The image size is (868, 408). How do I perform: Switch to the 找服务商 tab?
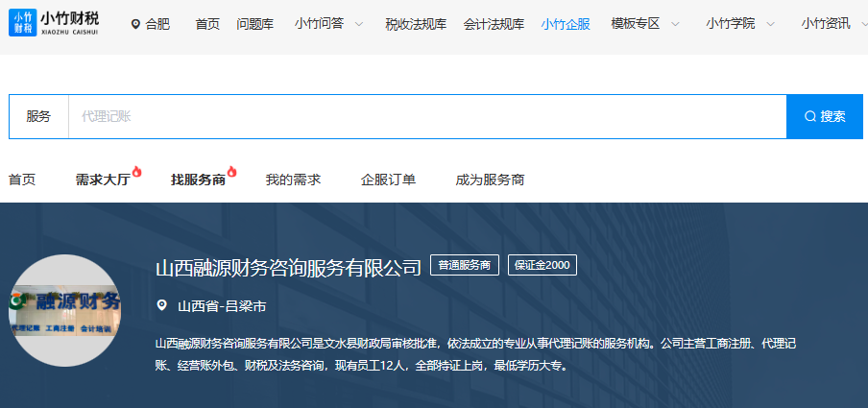[x=198, y=180]
